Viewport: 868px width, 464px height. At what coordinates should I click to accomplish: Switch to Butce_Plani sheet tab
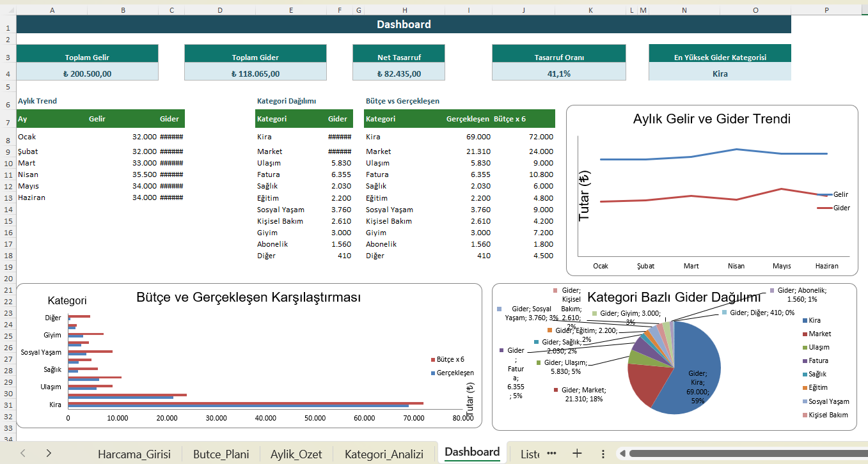point(221,454)
